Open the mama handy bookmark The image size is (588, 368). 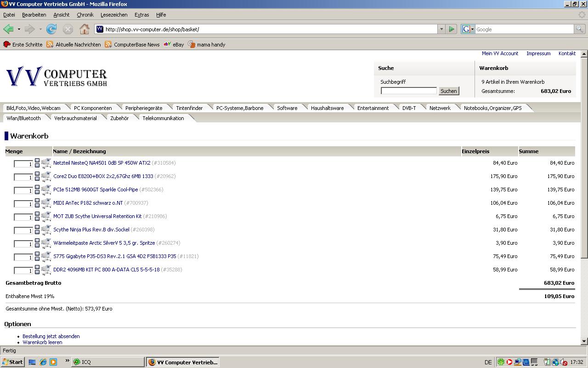point(207,45)
